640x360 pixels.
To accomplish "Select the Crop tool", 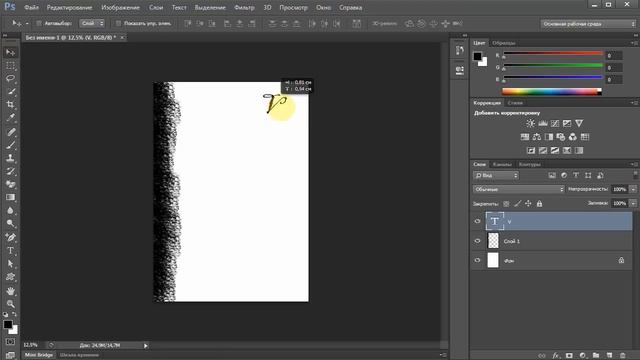I will 11,104.
